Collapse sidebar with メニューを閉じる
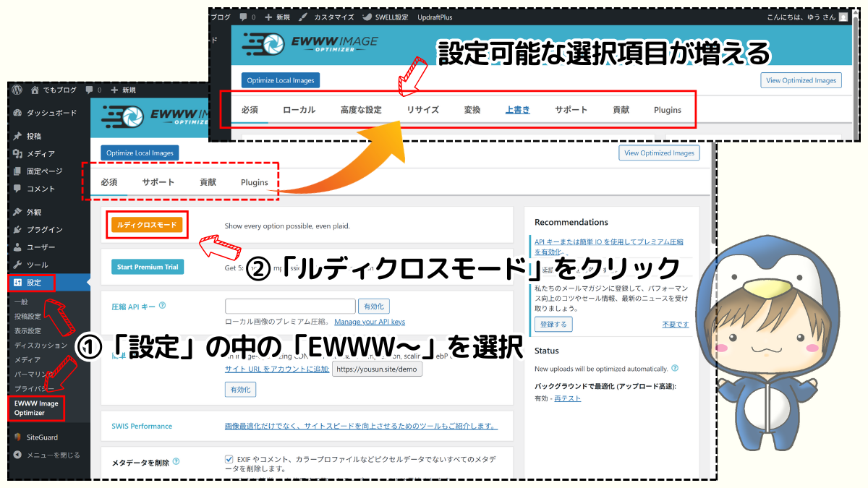The width and height of the screenshot is (868, 488). point(47,455)
